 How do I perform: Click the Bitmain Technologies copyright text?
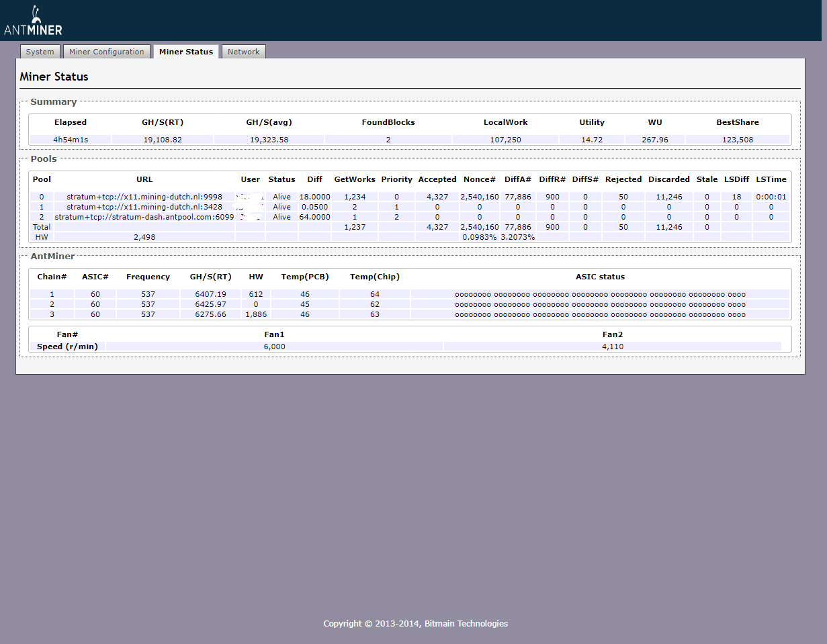click(415, 624)
